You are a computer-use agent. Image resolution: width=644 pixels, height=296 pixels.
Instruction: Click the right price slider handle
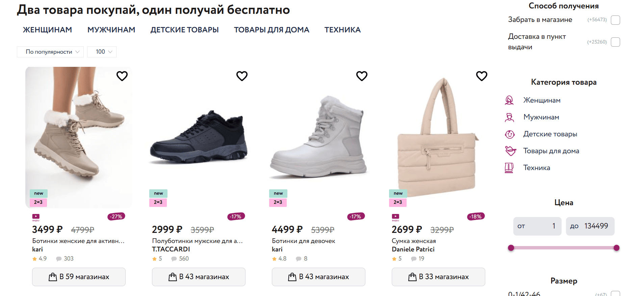616,248
